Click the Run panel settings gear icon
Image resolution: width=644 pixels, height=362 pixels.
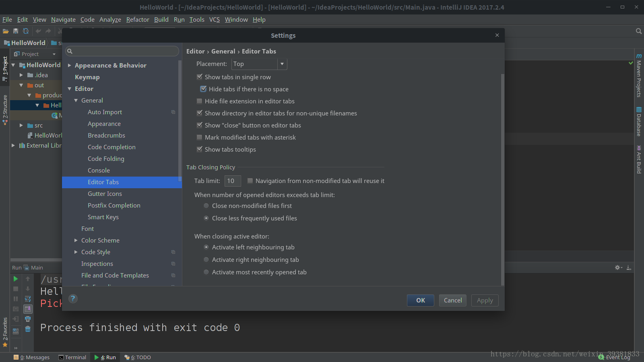[618, 267]
